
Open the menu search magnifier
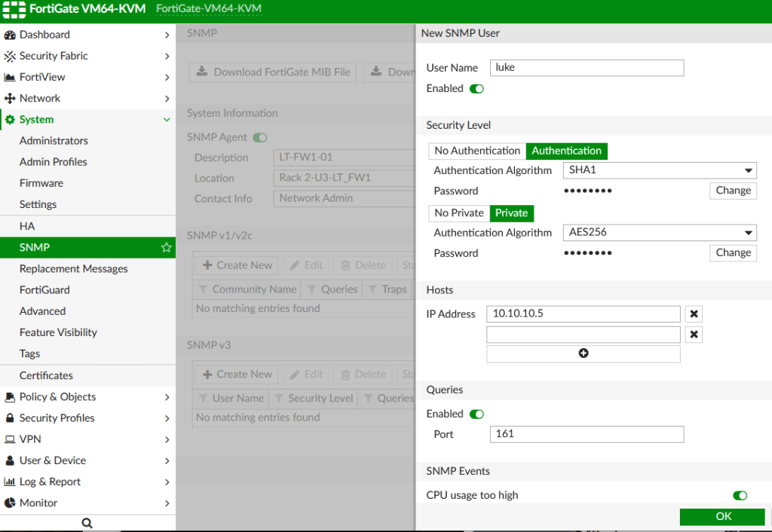[87, 523]
